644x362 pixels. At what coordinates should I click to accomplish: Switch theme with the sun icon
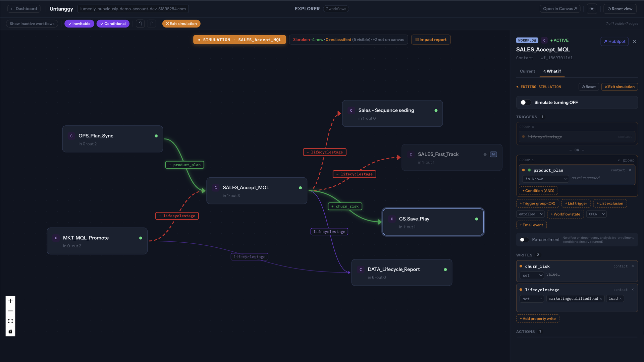(x=592, y=9)
